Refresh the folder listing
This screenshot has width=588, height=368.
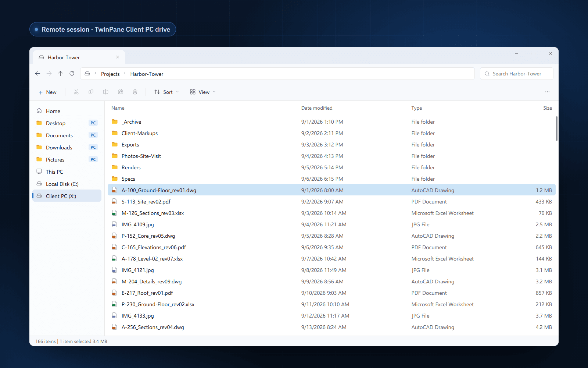click(x=72, y=74)
